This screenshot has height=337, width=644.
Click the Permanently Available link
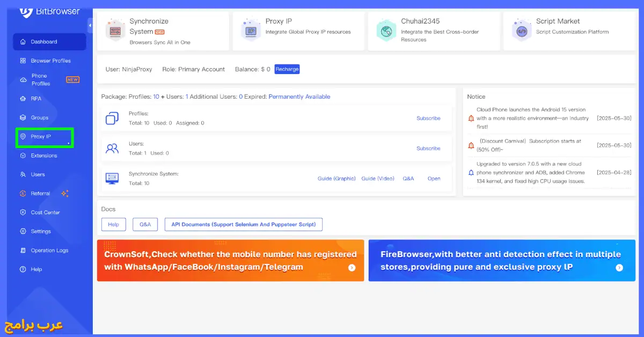[299, 97]
